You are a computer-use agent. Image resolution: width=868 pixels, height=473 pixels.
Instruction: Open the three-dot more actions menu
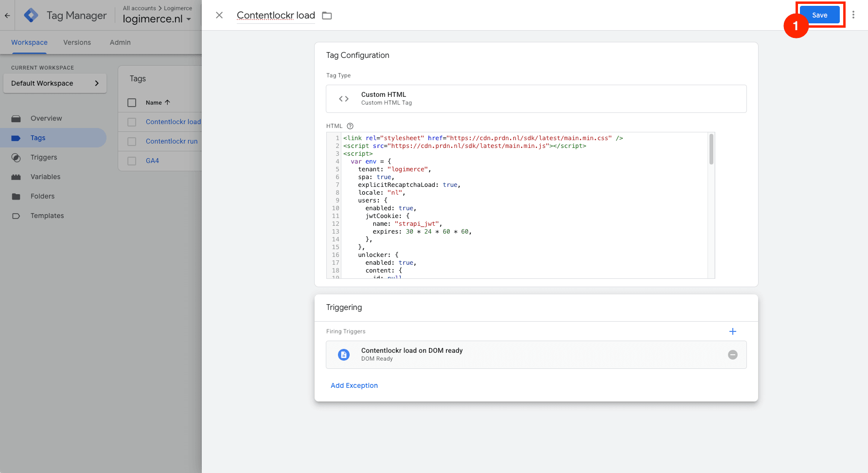click(x=853, y=15)
